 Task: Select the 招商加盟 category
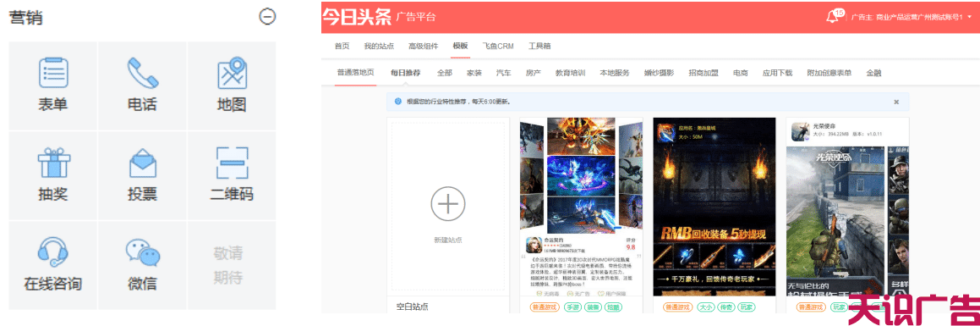(704, 73)
